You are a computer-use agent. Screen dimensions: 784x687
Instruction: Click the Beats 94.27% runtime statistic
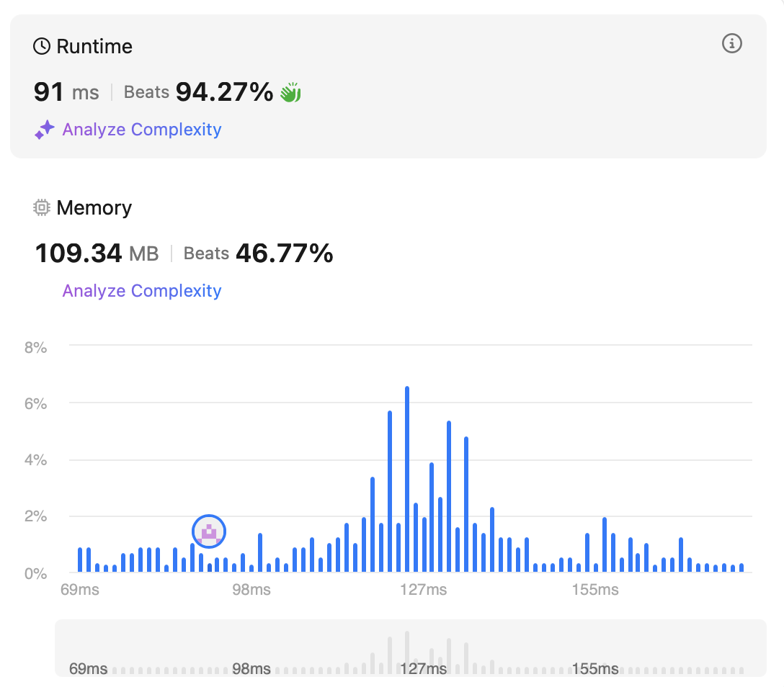point(199,92)
